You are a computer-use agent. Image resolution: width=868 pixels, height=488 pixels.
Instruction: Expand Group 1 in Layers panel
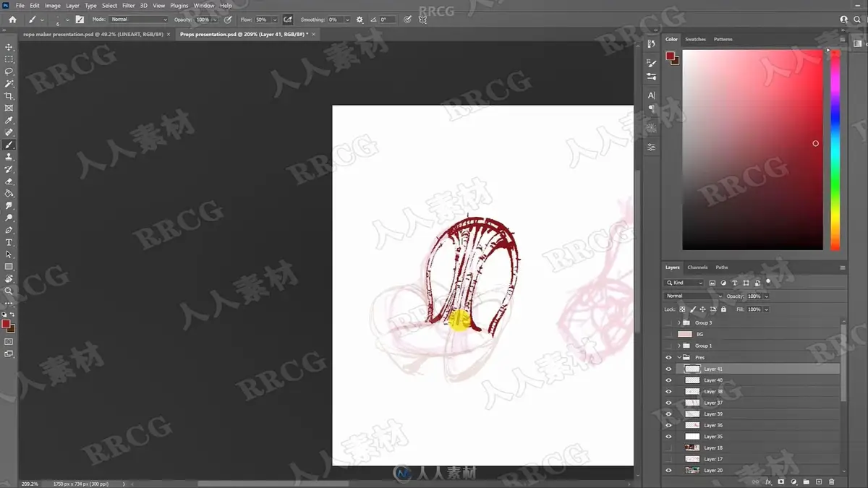(x=678, y=346)
